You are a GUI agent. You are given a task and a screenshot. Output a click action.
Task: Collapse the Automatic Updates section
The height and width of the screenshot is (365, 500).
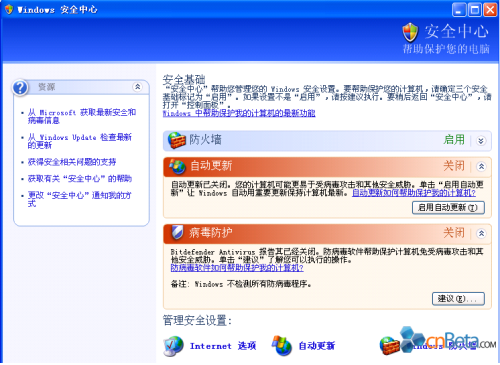pos(481,166)
